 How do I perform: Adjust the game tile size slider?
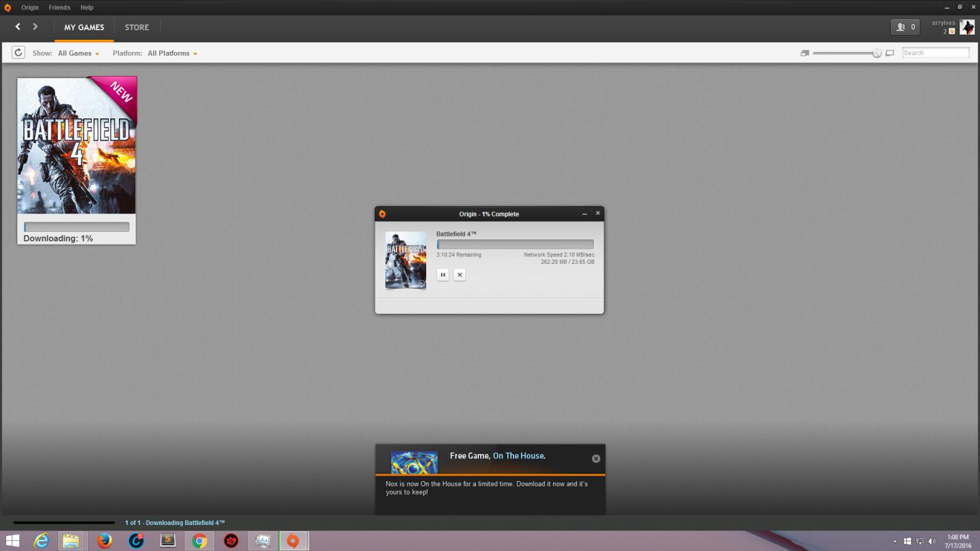coord(877,53)
